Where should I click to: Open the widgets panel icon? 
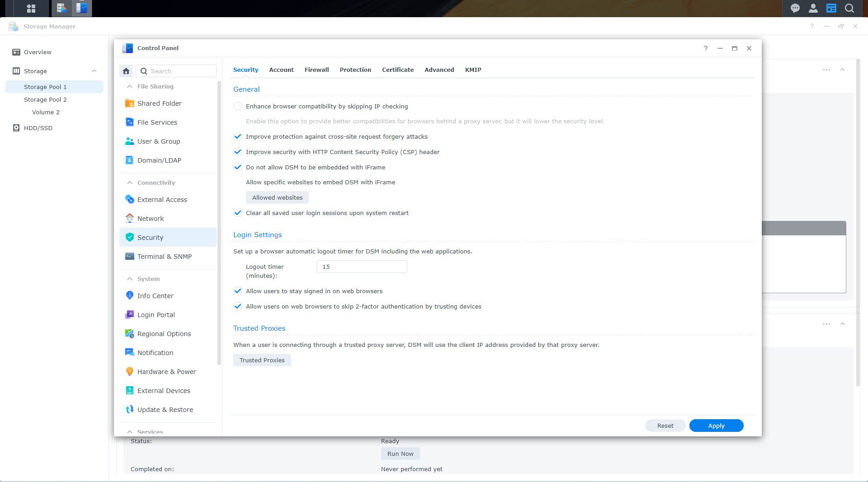point(831,8)
